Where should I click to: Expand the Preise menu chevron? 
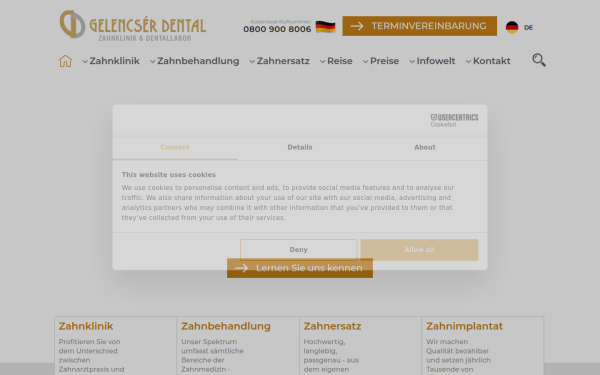coord(365,61)
